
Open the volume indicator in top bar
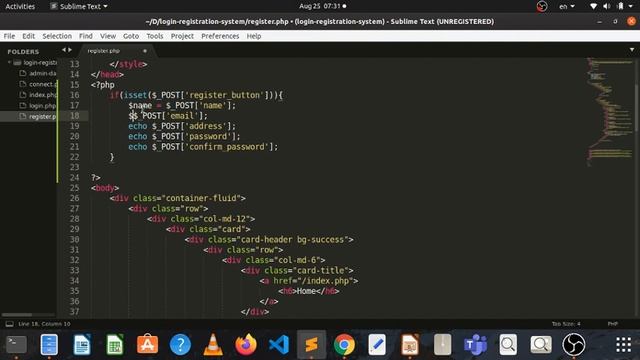coord(607,6)
